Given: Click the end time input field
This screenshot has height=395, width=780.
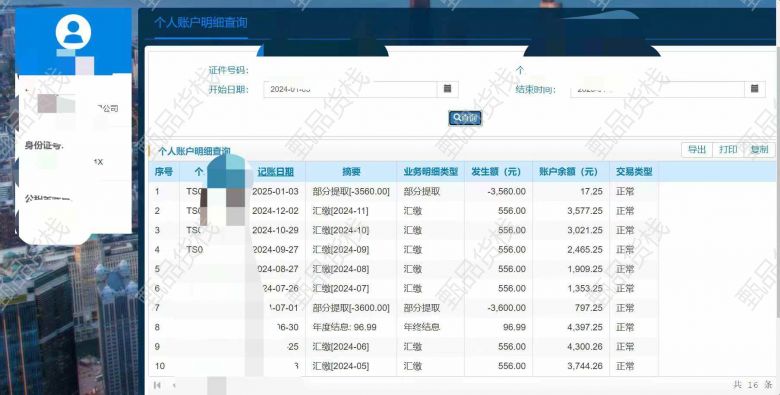Looking at the screenshot, I should [657, 89].
